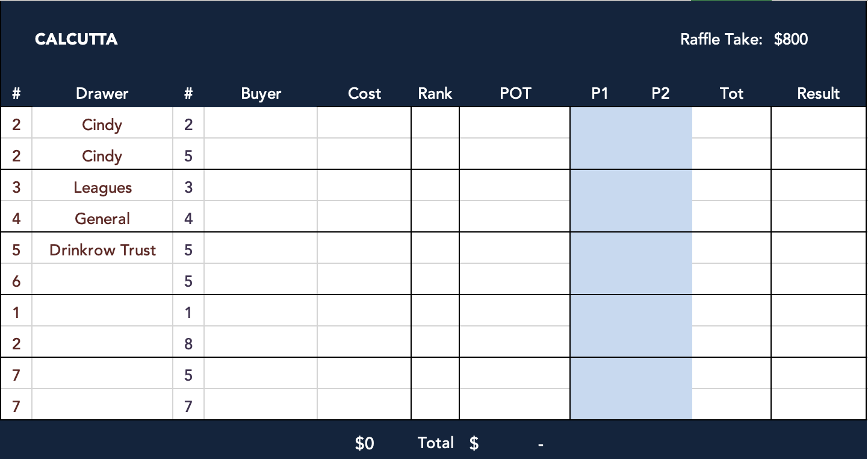This screenshot has height=459, width=868.
Task: Click the Tot column header
Action: [x=731, y=93]
